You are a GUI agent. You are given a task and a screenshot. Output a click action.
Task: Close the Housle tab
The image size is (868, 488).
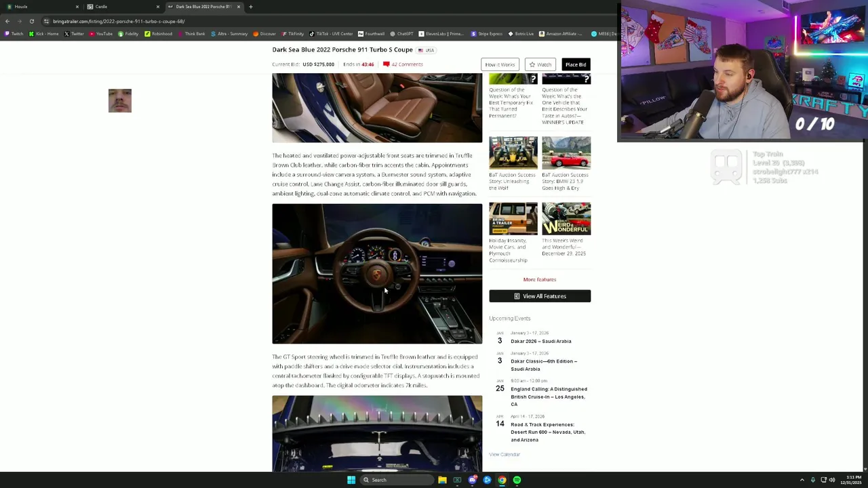(x=77, y=7)
